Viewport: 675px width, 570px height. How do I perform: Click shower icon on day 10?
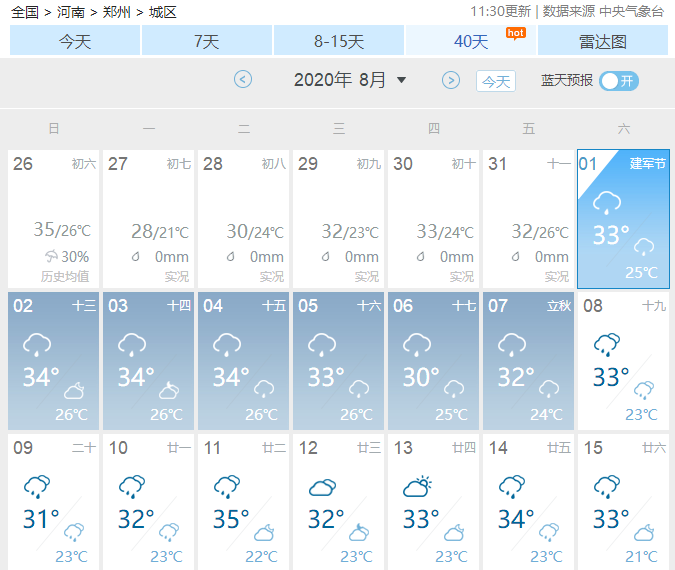(132, 486)
